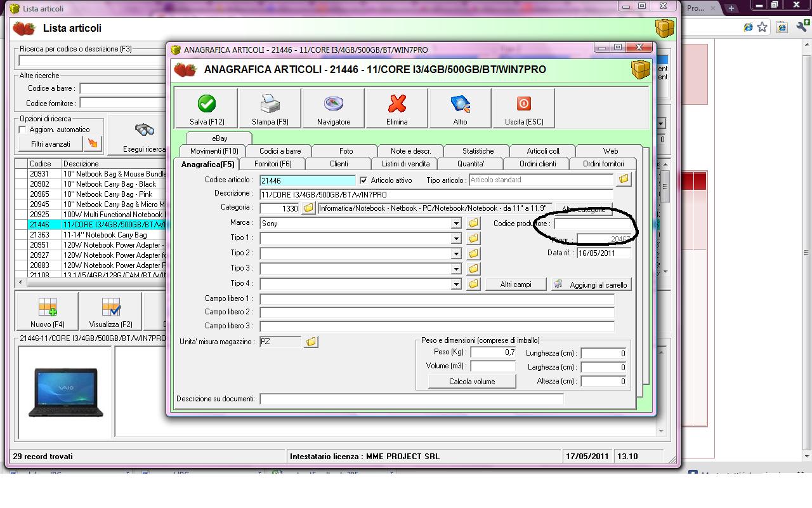Expand the Tipo 2 dropdown
812x508 pixels.
[455, 253]
